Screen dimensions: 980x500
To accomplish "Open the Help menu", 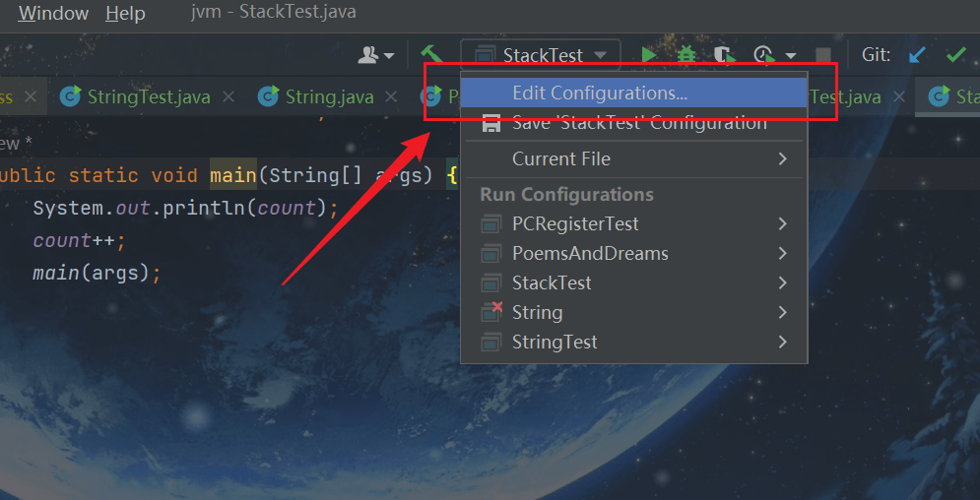I will pyautogui.click(x=125, y=14).
